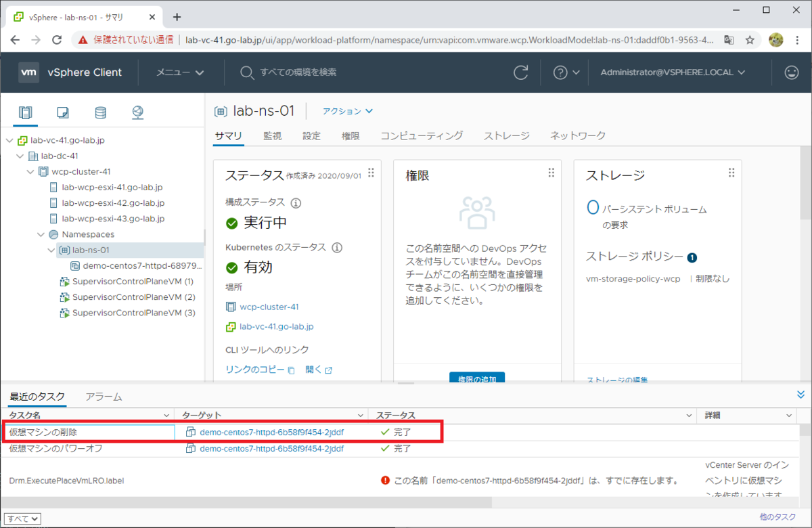Select lab-wcp-esxi-41.go-lab.jp host

coord(112,188)
